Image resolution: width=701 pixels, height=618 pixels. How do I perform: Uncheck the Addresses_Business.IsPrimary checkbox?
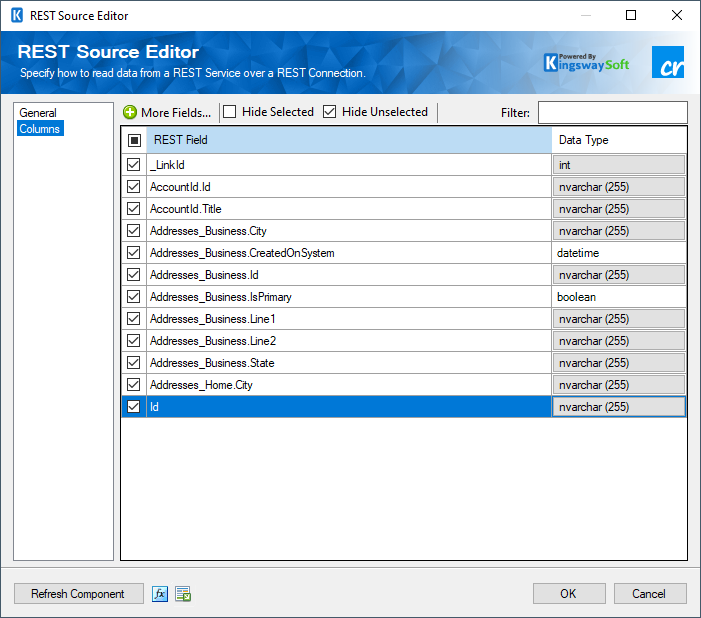tap(133, 296)
